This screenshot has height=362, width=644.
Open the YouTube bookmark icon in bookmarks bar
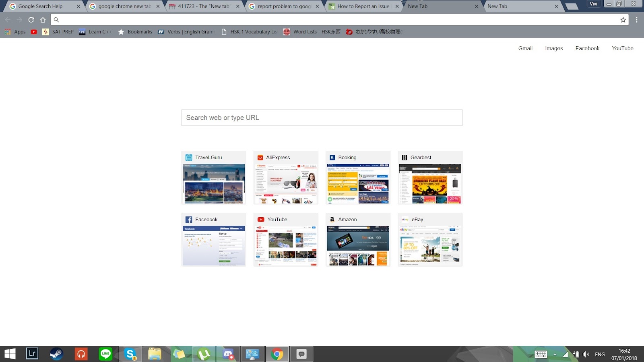(x=34, y=32)
